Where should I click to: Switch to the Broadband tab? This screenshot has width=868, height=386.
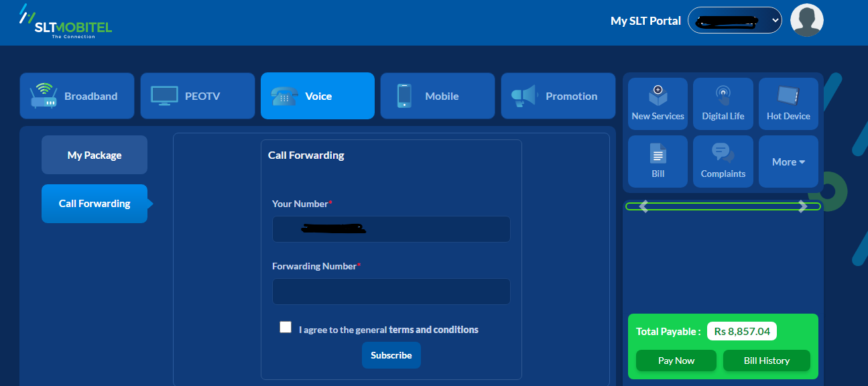click(77, 96)
